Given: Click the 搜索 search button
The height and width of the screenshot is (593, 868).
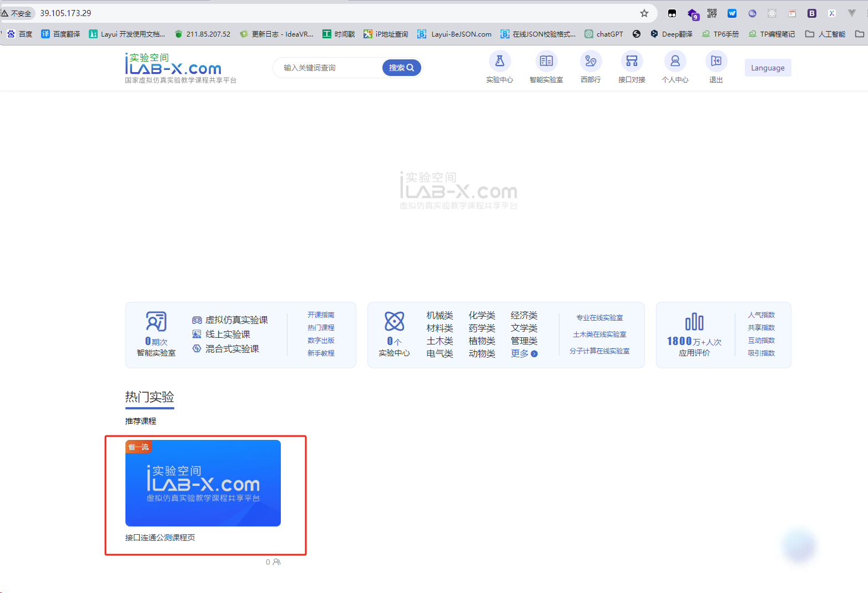Looking at the screenshot, I should click(x=401, y=68).
